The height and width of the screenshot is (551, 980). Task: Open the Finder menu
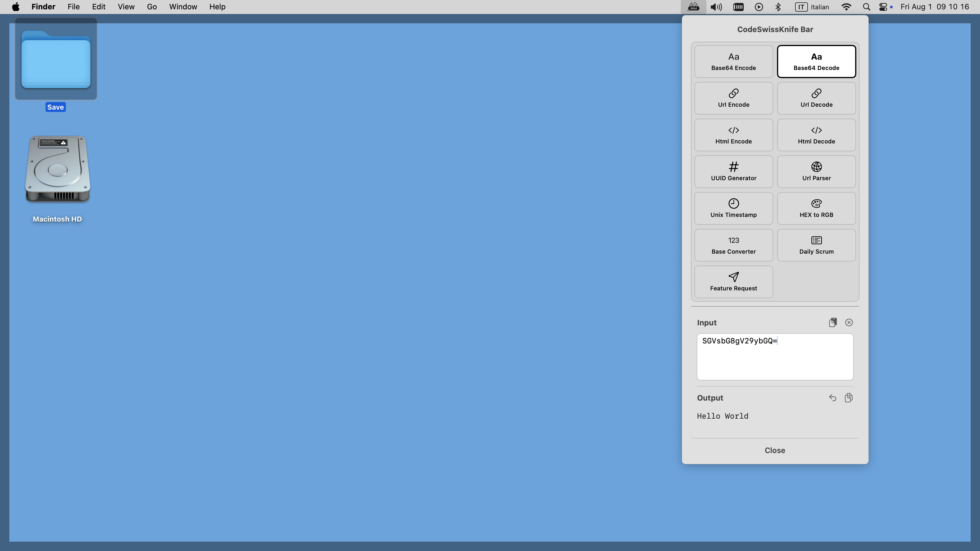point(43,7)
